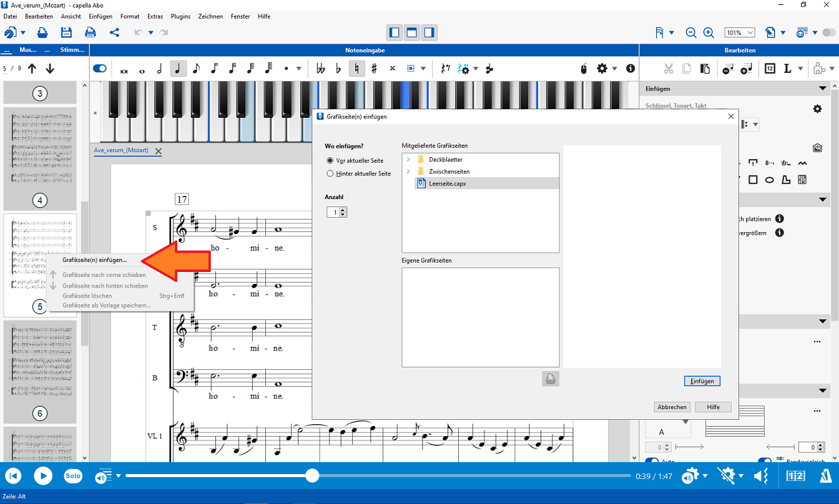Click the Einfügen button in dialog

702,381
